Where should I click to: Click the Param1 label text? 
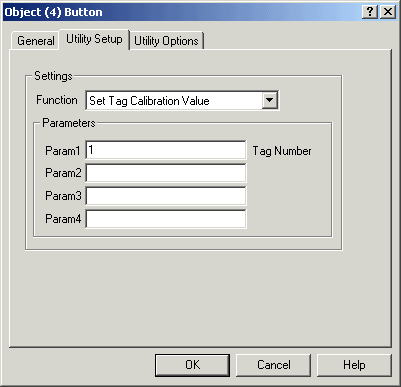pyautogui.click(x=63, y=151)
